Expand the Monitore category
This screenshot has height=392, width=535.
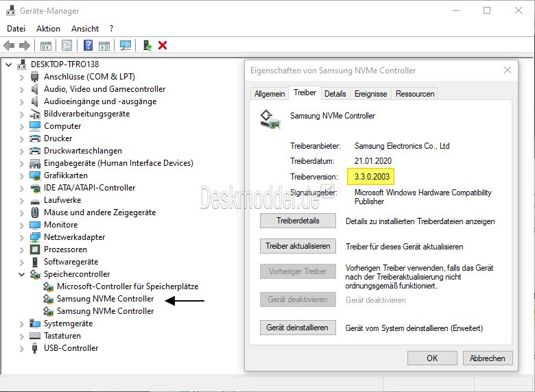pyautogui.click(x=21, y=225)
